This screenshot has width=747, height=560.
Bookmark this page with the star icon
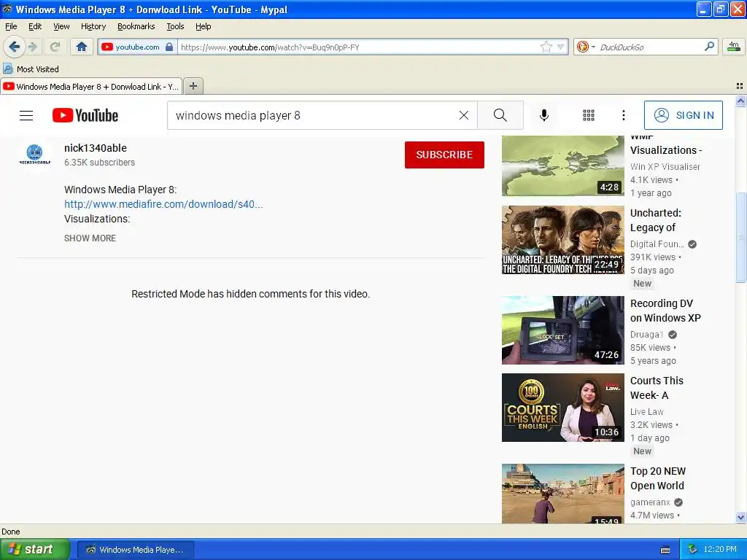[546, 47]
